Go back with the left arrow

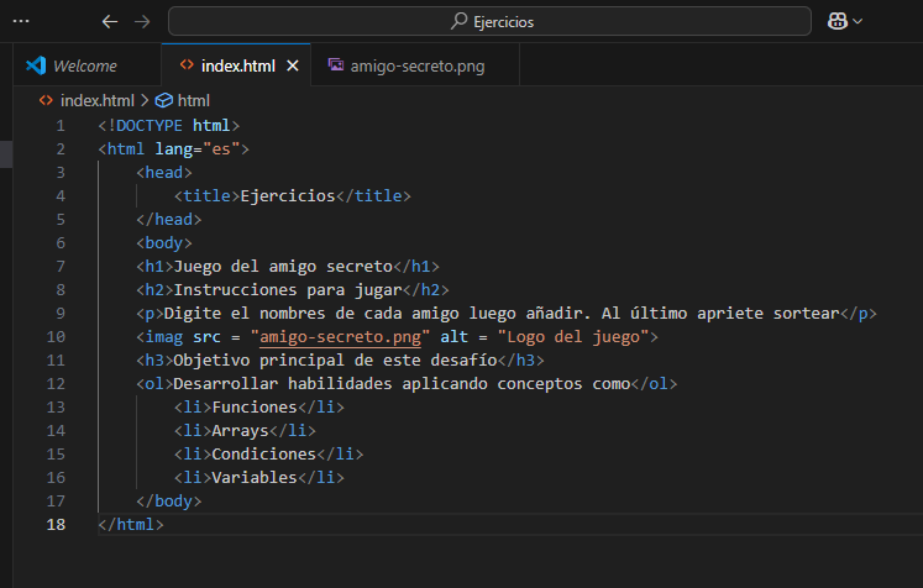click(110, 21)
